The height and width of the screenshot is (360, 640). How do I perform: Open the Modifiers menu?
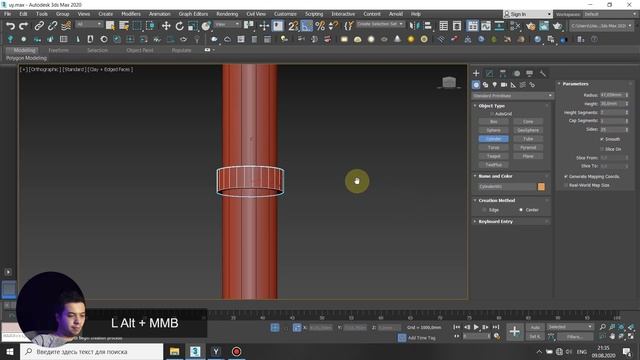(x=131, y=14)
